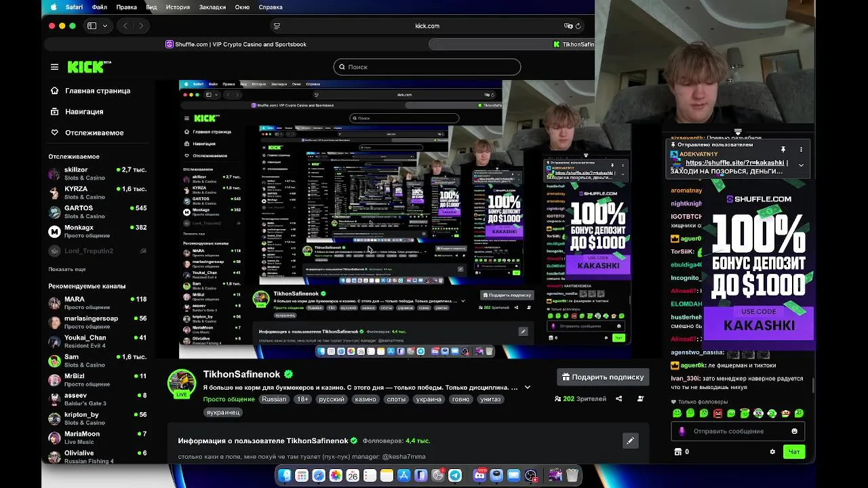Open pinned message options (three dots)
Viewport: 868px width, 488px height.
[801, 149]
